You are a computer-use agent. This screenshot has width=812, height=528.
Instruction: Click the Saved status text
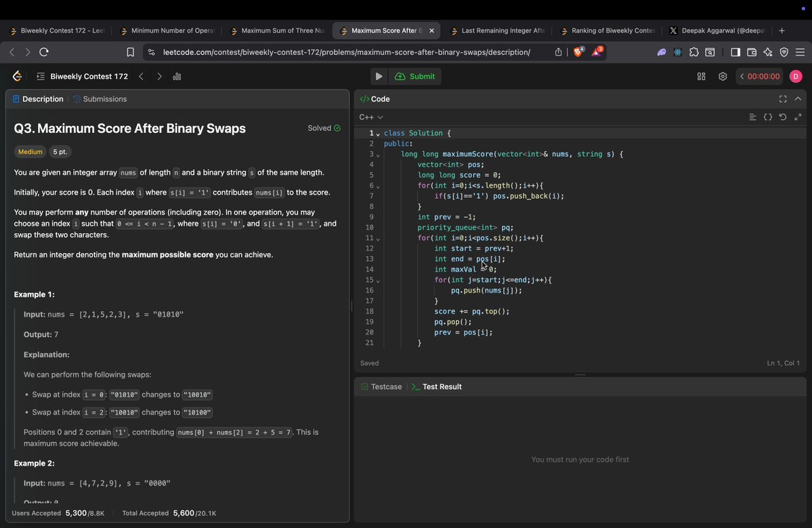[369, 363]
